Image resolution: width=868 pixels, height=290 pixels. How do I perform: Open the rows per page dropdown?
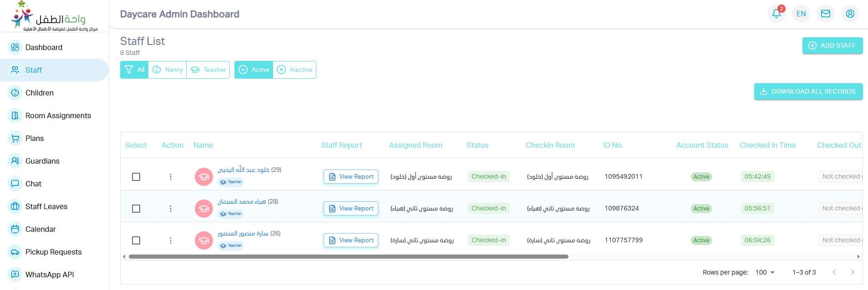pos(765,272)
